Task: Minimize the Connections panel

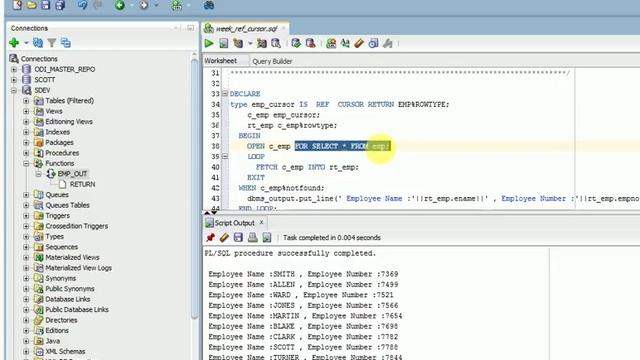Action: [190, 28]
